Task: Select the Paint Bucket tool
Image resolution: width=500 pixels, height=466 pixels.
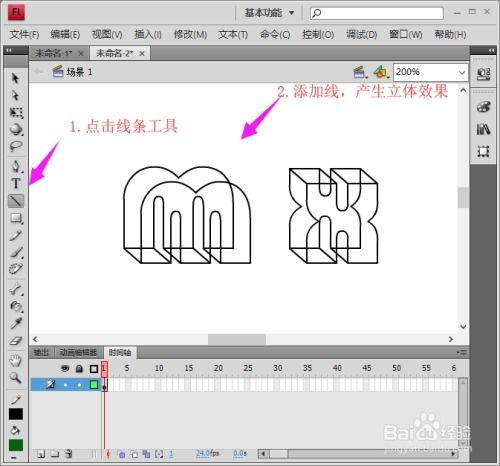Action: (x=16, y=306)
